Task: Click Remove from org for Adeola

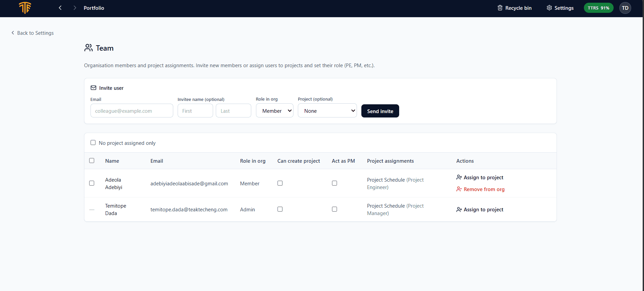Action: (x=480, y=189)
